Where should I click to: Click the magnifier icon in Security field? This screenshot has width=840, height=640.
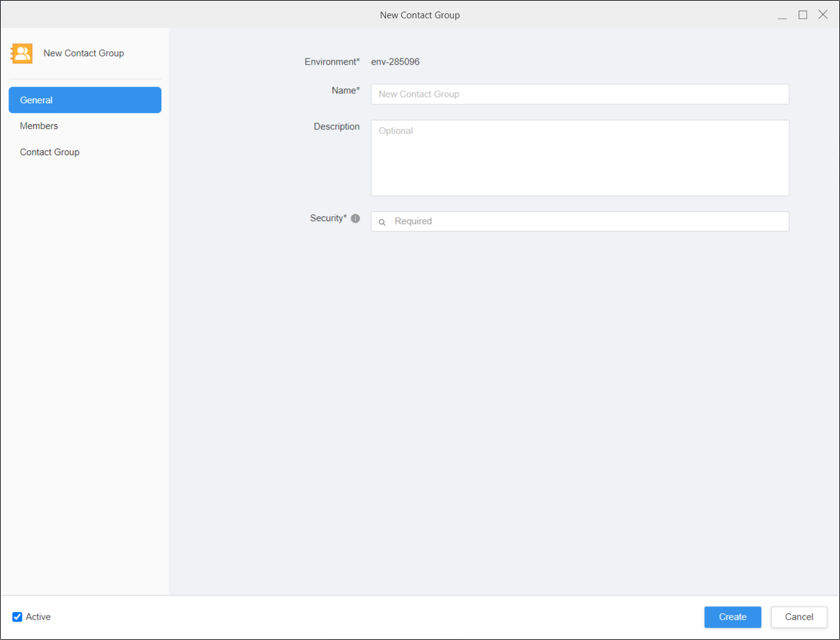click(x=382, y=222)
